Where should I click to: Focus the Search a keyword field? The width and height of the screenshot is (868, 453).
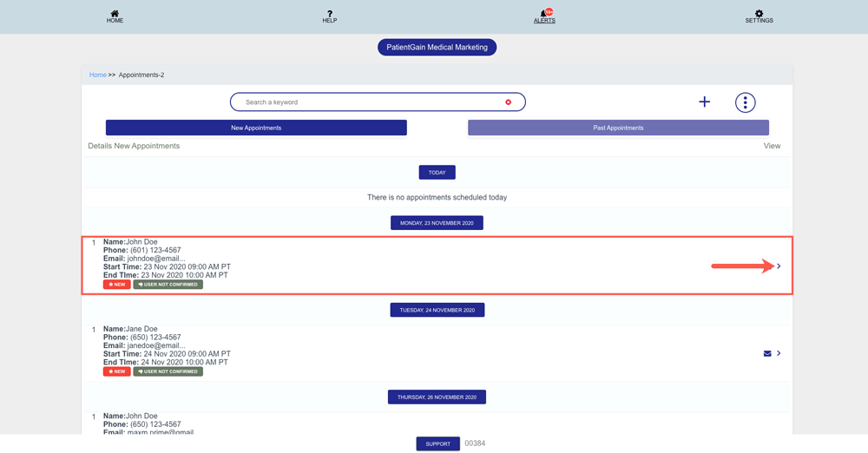pyautogui.click(x=378, y=102)
